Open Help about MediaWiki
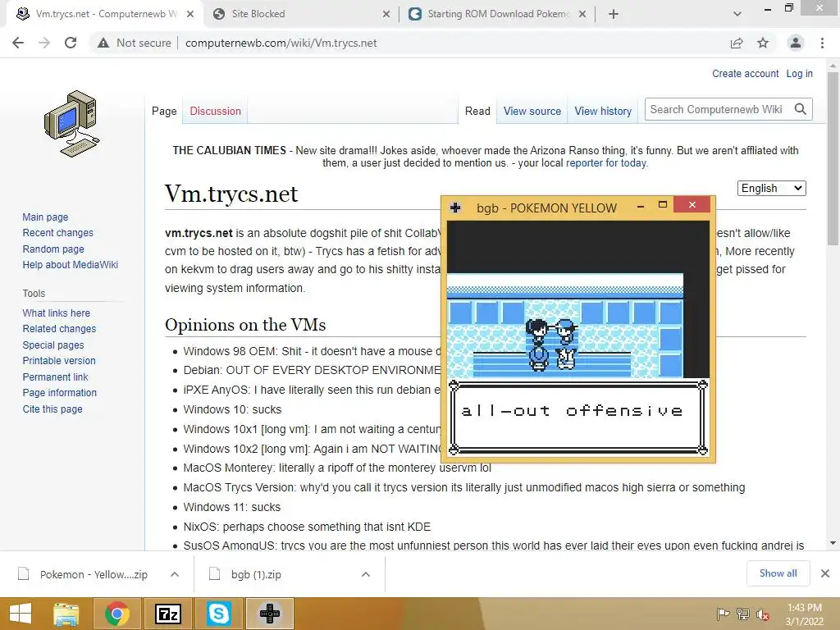840x630 pixels. (71, 265)
